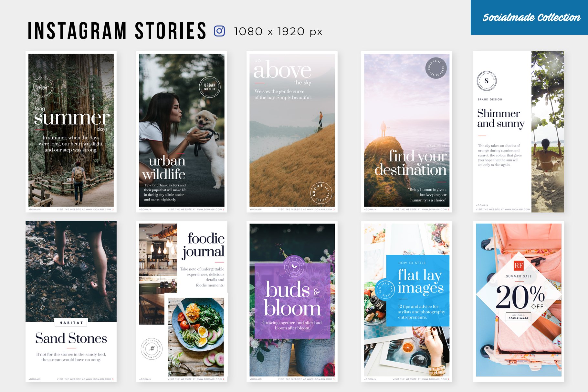The height and width of the screenshot is (392, 588).
Task: Open the buds & bloom story template
Action: click(x=292, y=302)
